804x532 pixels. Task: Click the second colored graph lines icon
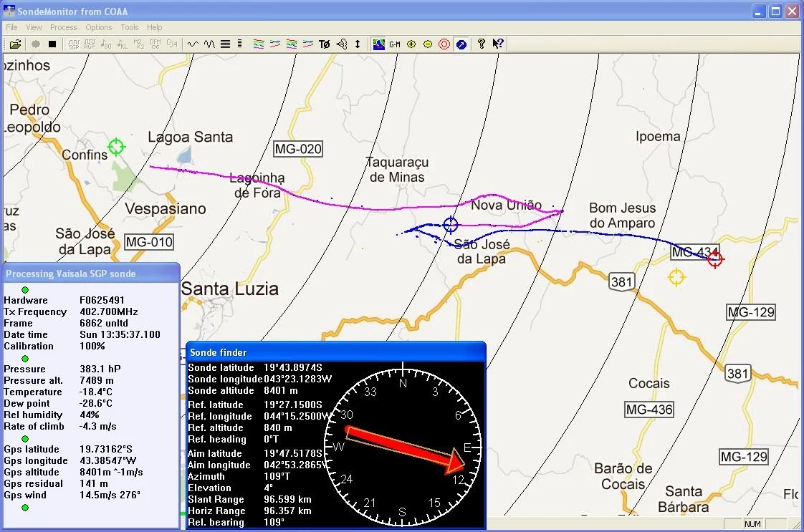[275, 44]
